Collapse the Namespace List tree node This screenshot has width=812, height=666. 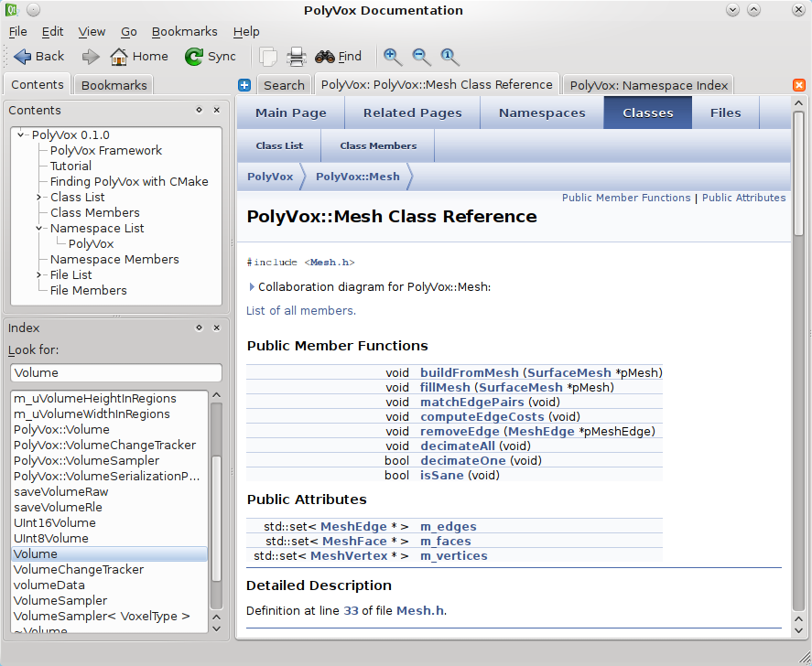click(x=39, y=229)
